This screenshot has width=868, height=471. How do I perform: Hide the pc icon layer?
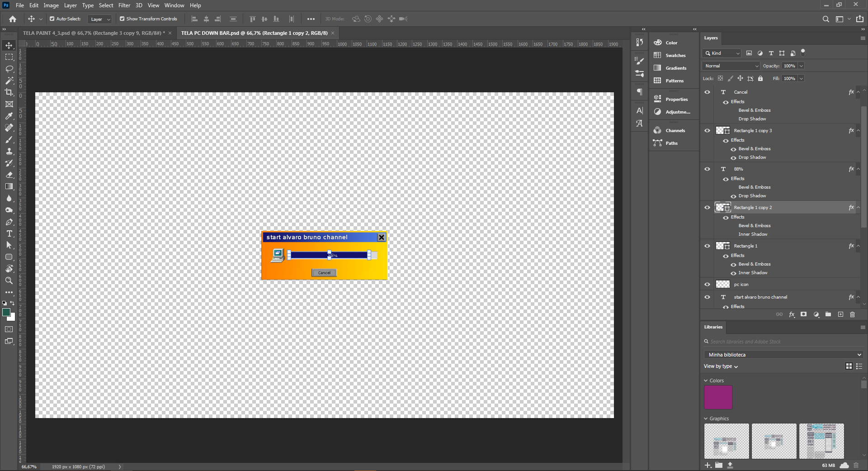[x=708, y=284]
